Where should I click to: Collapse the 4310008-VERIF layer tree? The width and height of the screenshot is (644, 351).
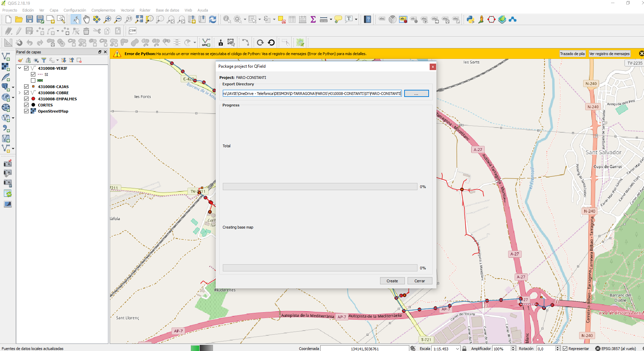[x=20, y=68]
